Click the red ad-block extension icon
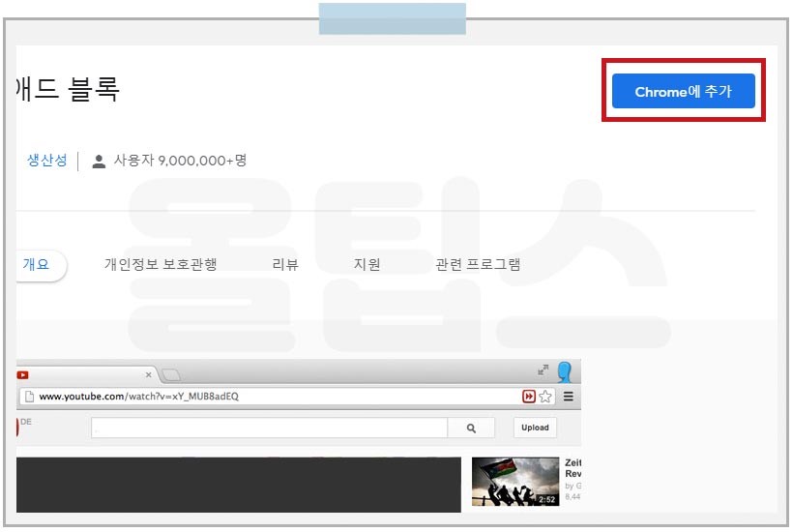Image resolution: width=793 pixels, height=532 pixels. coord(528,397)
